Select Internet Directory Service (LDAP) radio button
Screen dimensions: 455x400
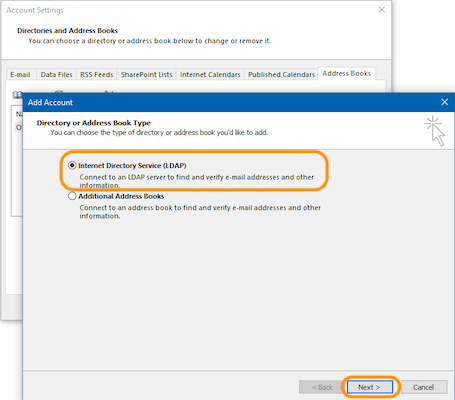click(x=72, y=165)
